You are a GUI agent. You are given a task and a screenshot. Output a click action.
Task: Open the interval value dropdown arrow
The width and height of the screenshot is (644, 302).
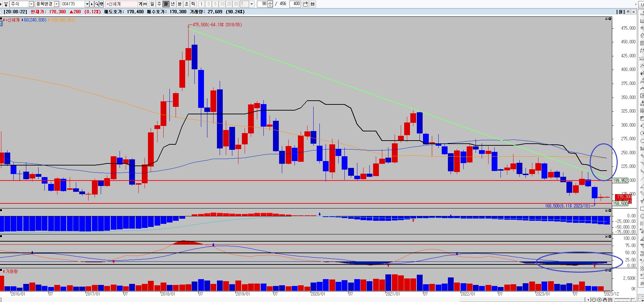tap(252, 4)
